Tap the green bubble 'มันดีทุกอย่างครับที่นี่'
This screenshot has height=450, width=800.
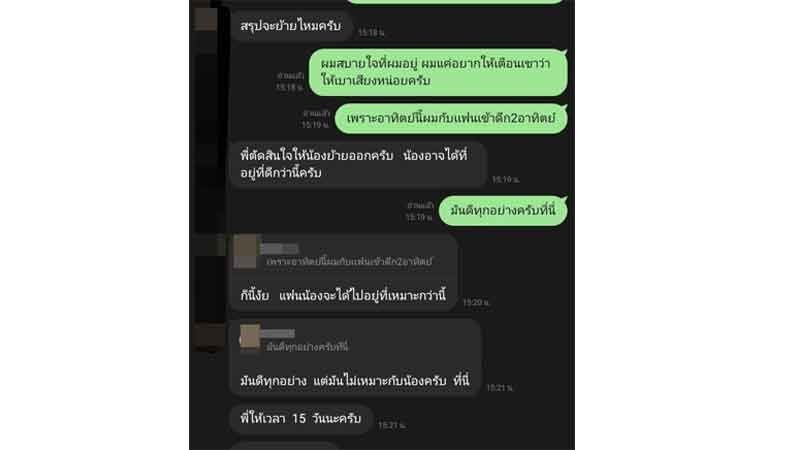point(503,210)
